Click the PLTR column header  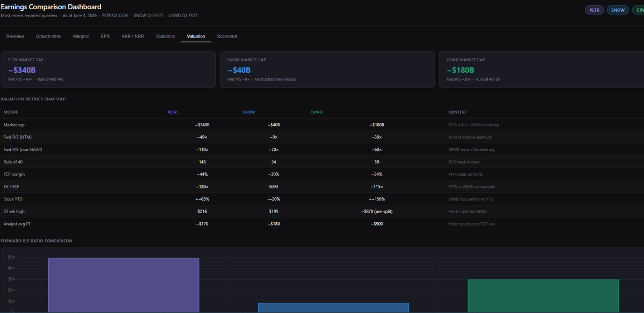(172, 112)
